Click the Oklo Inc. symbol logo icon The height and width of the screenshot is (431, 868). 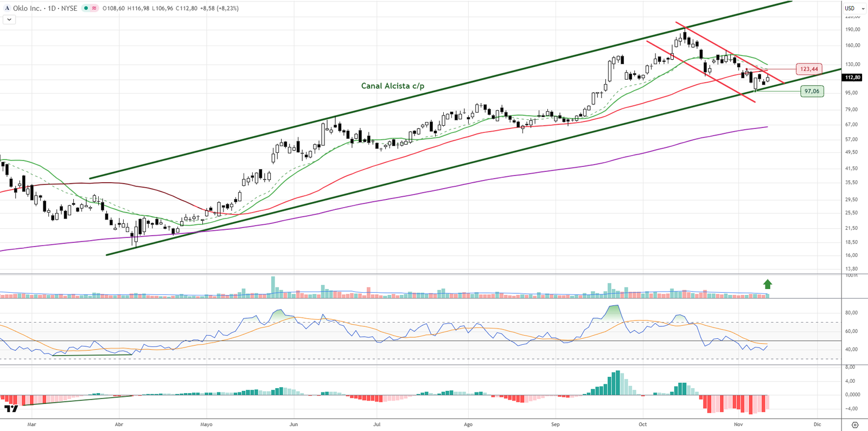click(7, 8)
